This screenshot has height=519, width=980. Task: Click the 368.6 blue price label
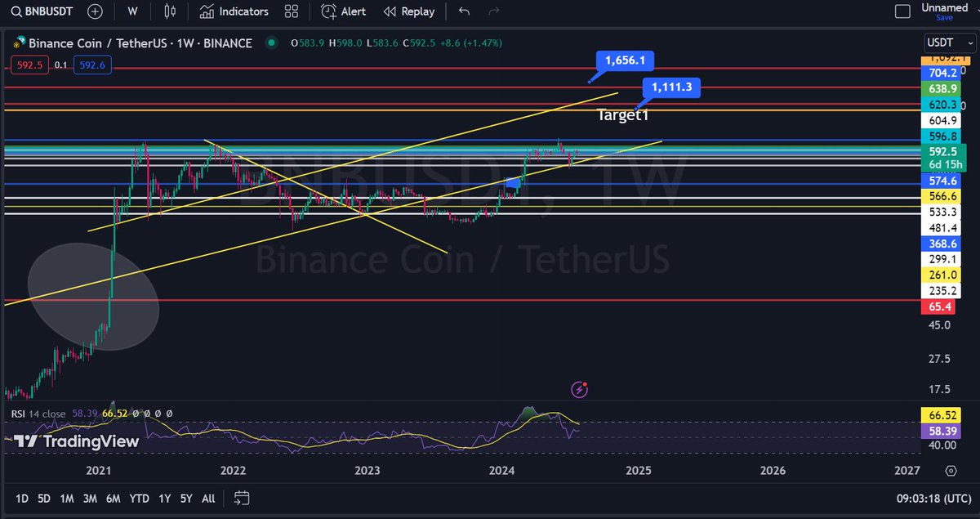[x=942, y=243]
